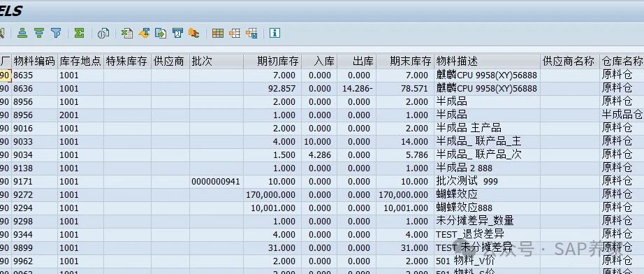Screen dimensions: 644x274
Task: Click material code 9298 cell
Action: click(34, 222)
